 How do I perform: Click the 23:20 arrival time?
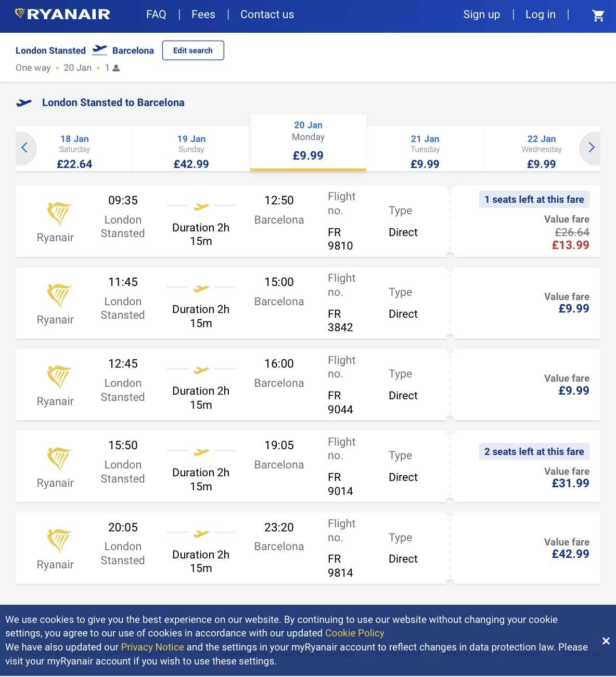tap(279, 527)
